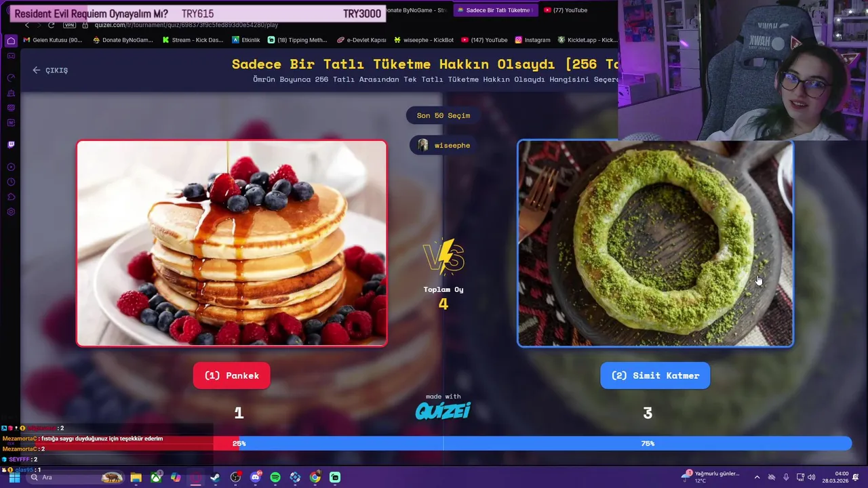Viewport: 868px width, 488px height.
Task: Open the Twitch icon in the sidebar
Action: (x=11, y=144)
